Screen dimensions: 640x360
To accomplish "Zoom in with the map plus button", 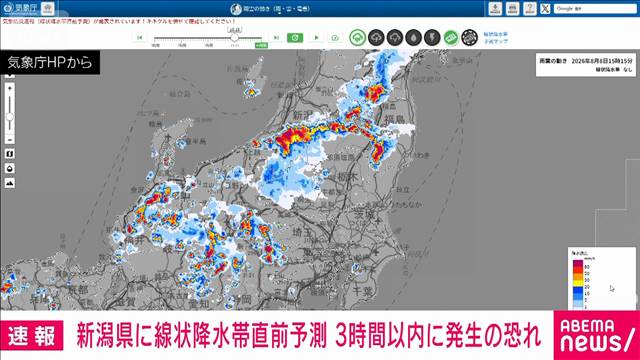I will (x=10, y=88).
